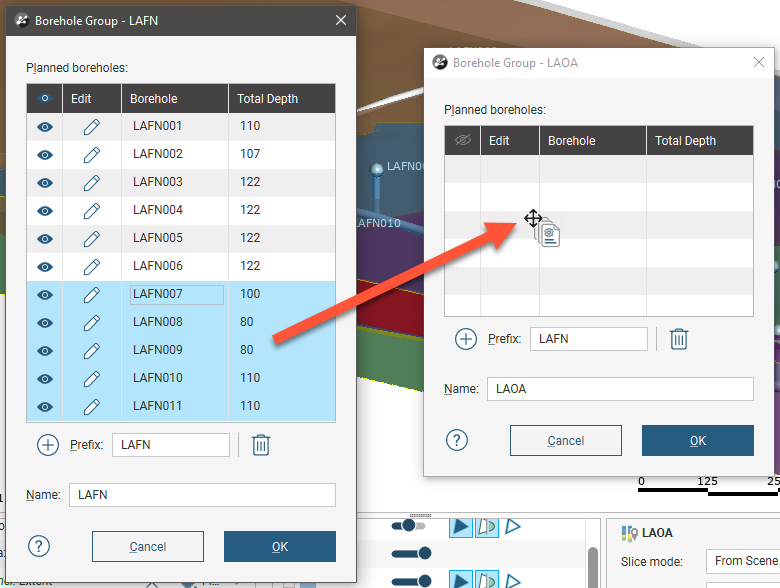Viewport: 780px width, 588px height.
Task: Open help in the LAOA dialog
Action: click(x=456, y=440)
